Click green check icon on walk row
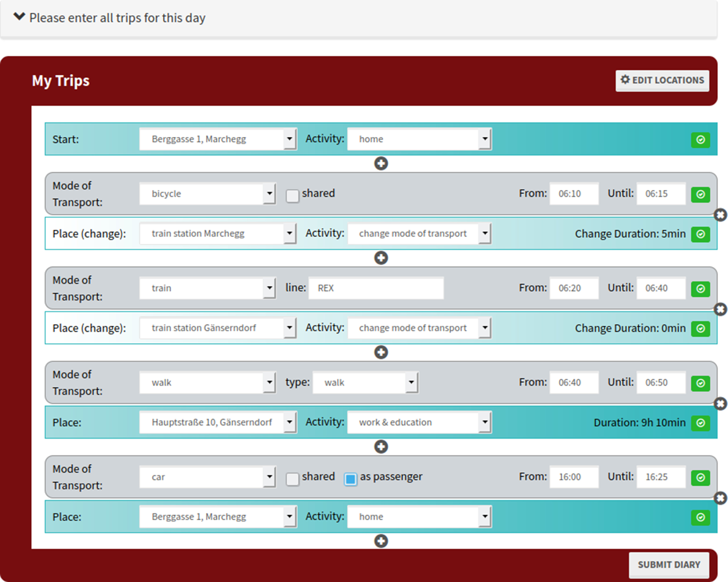The height and width of the screenshot is (582, 728). pos(700,383)
